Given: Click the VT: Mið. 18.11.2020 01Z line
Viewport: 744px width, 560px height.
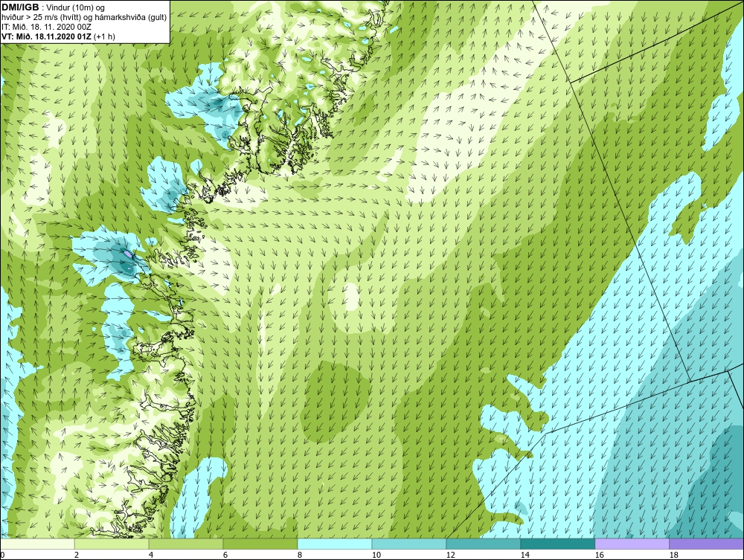Looking at the screenshot, I should coord(58,36).
